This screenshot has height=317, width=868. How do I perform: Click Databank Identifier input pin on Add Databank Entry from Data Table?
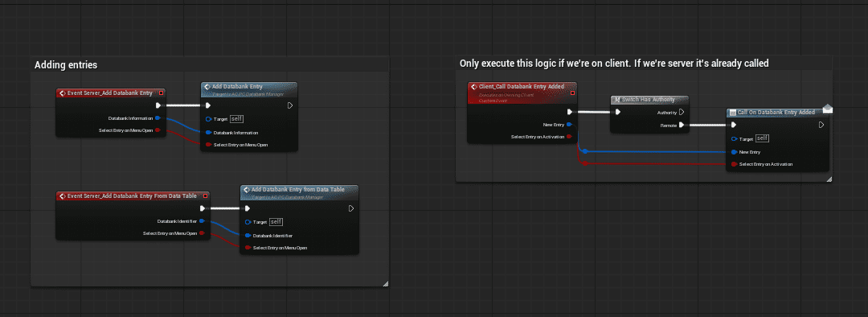point(248,236)
